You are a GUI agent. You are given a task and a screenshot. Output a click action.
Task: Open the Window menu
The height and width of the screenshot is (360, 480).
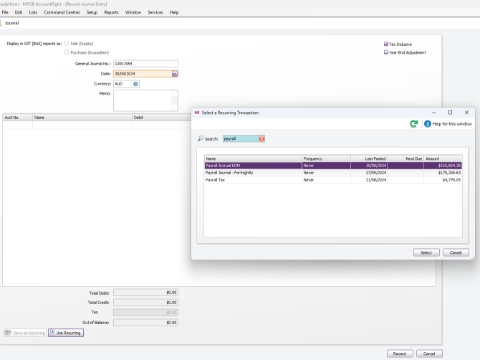tap(133, 12)
